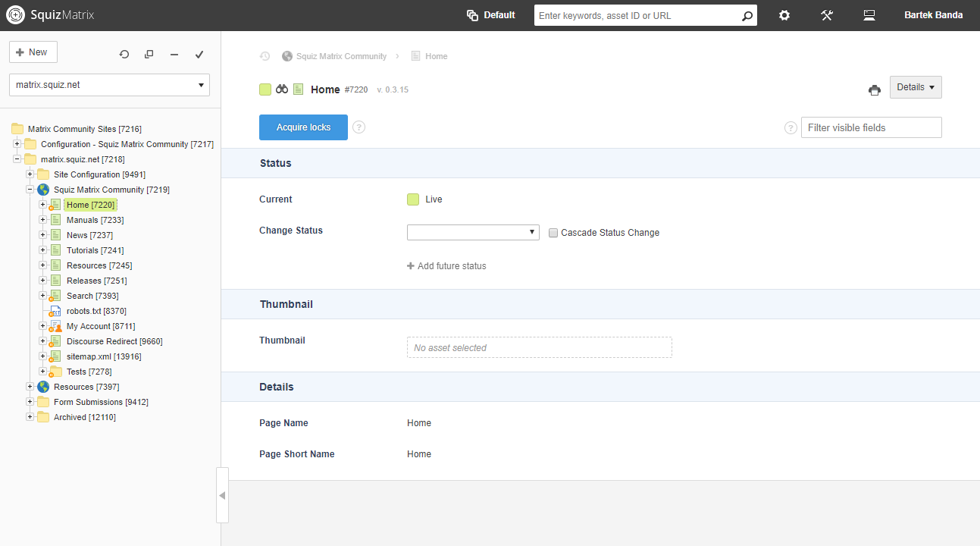This screenshot has width=980, height=546.
Task: Expand the Releases [7251] node
Action: [x=43, y=281]
